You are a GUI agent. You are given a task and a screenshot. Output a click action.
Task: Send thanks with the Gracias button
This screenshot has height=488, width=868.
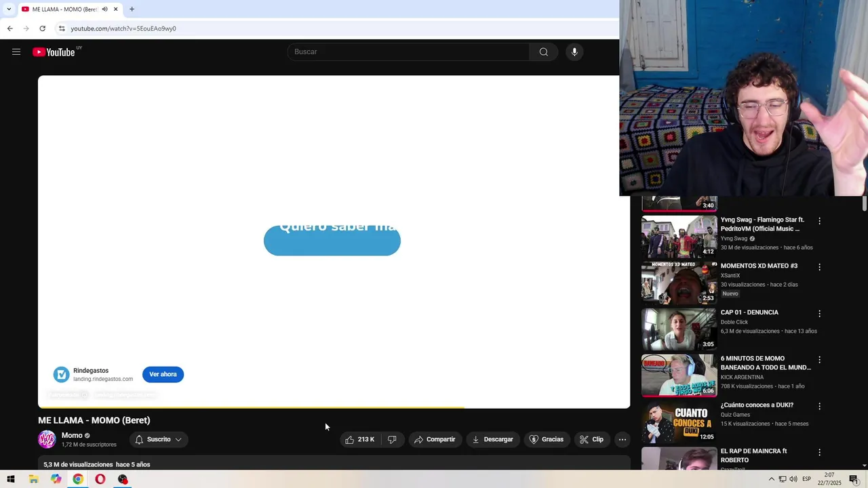547,439
